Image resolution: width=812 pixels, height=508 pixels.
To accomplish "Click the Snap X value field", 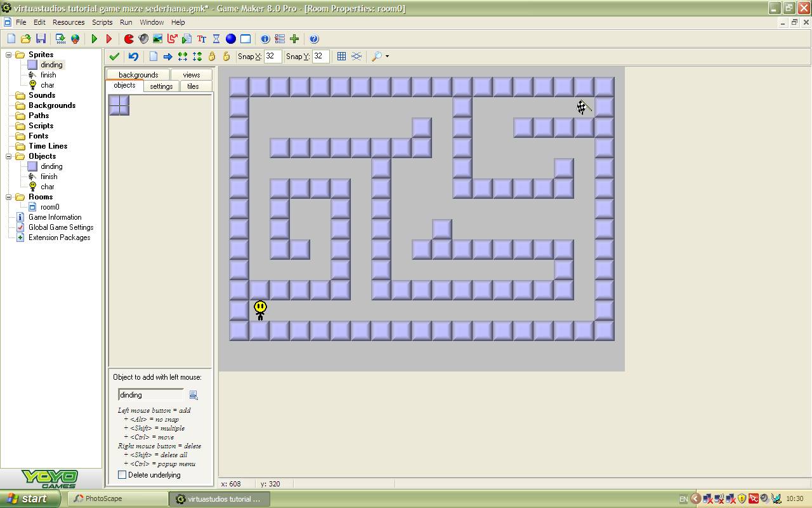I will 273,57.
